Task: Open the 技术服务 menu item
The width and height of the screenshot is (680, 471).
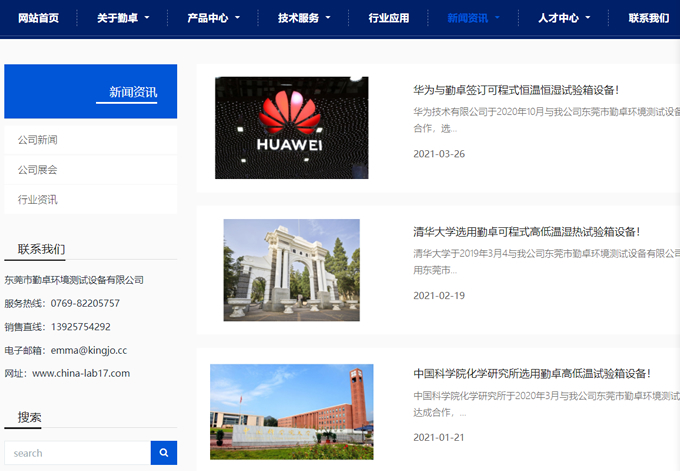Action: coord(298,18)
